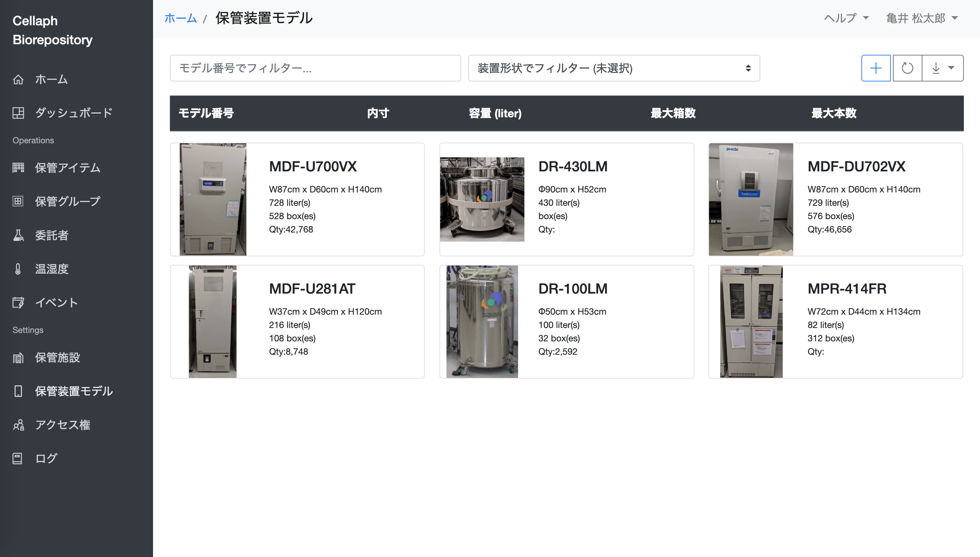Open the ログ book icon
The width and height of the screenshot is (980, 557).
(18, 458)
